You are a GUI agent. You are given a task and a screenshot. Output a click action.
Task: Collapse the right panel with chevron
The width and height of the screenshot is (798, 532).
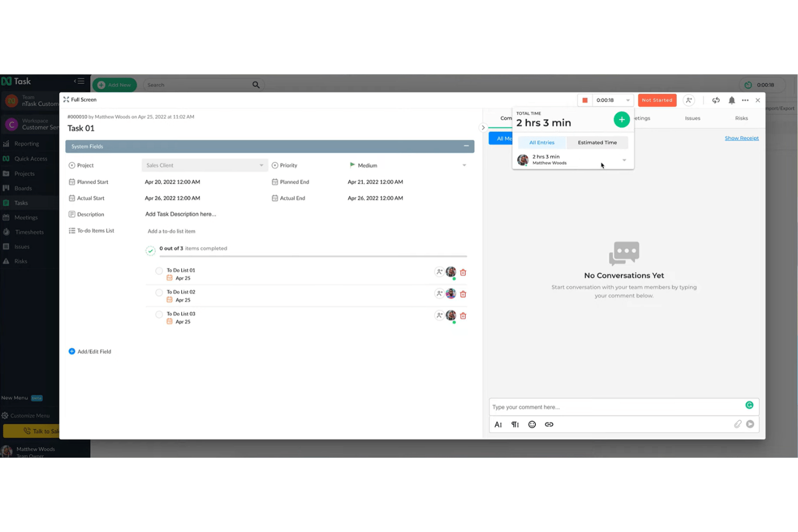click(483, 128)
